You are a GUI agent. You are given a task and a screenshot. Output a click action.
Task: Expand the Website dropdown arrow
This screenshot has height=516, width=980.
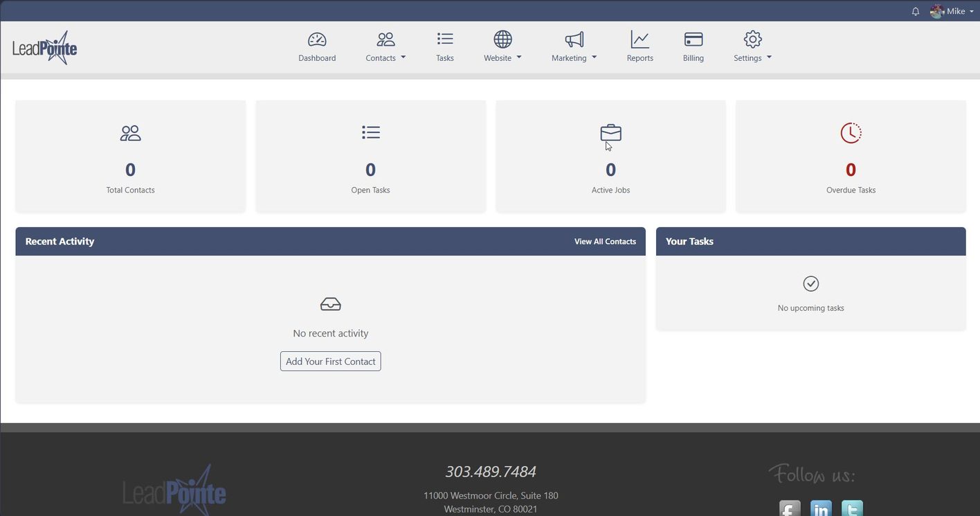[x=519, y=57]
